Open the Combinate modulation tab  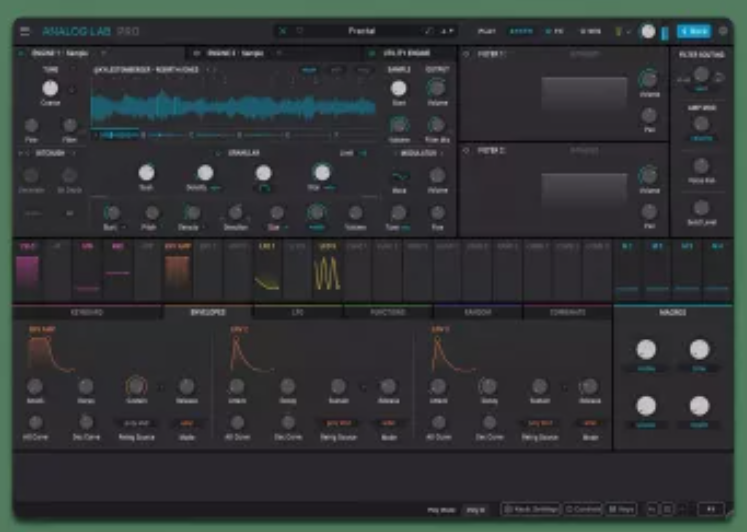click(x=568, y=313)
